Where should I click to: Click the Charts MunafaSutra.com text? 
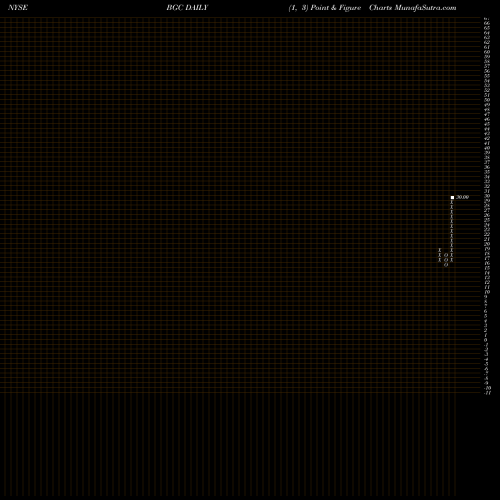tap(413, 7)
